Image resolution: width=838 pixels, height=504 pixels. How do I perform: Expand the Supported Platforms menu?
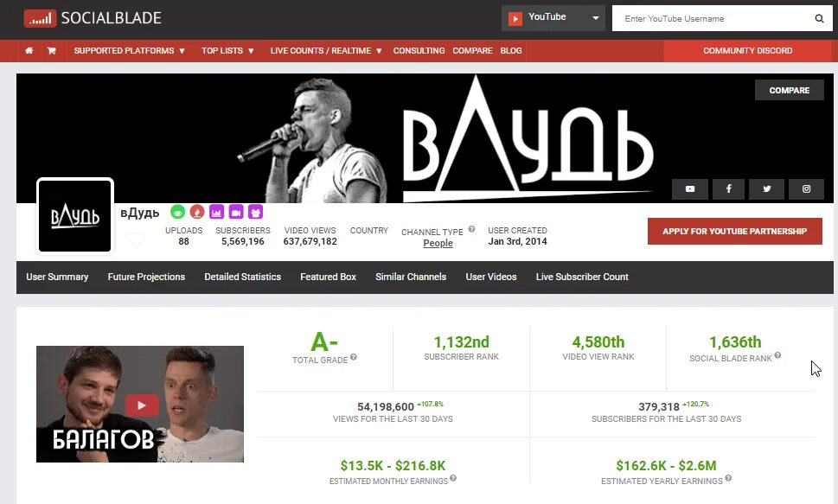[x=129, y=51]
